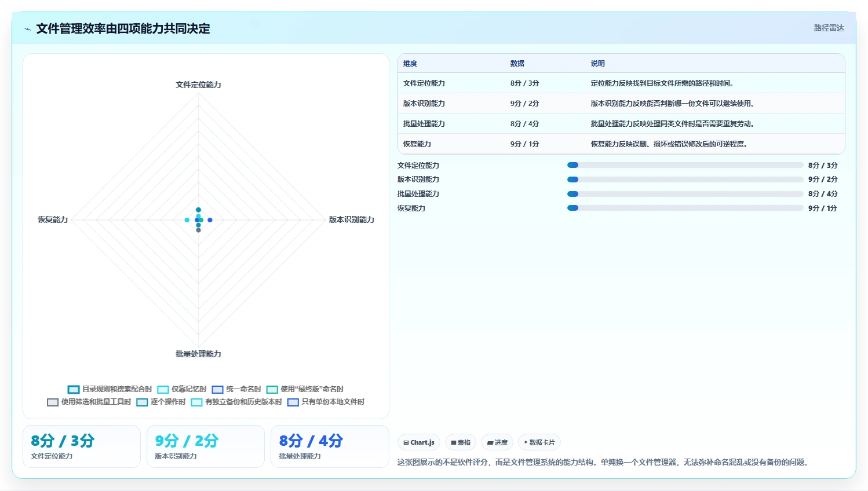Toggle legend item 有独立备份和历史版本时
The image size is (868, 491).
click(236, 402)
